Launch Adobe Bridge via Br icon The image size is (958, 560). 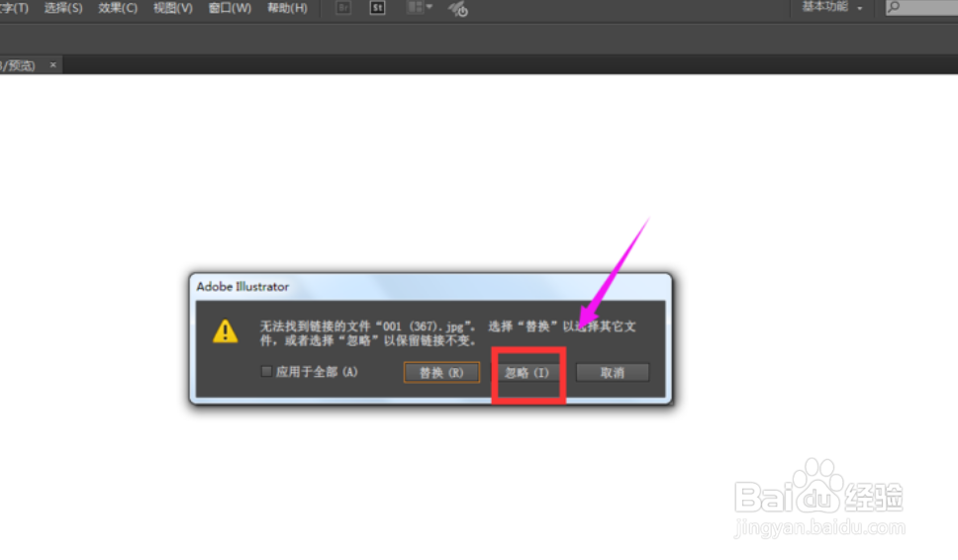[x=343, y=8]
